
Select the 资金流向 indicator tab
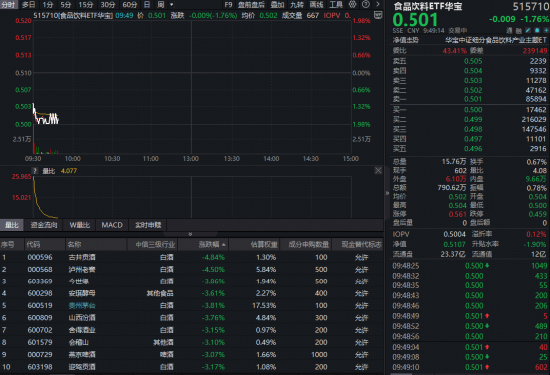coord(44,225)
